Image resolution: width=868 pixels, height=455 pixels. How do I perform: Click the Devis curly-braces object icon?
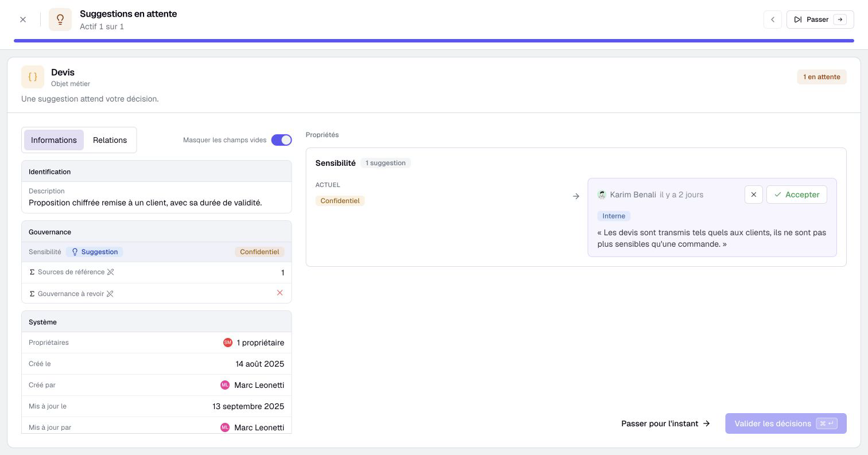33,77
